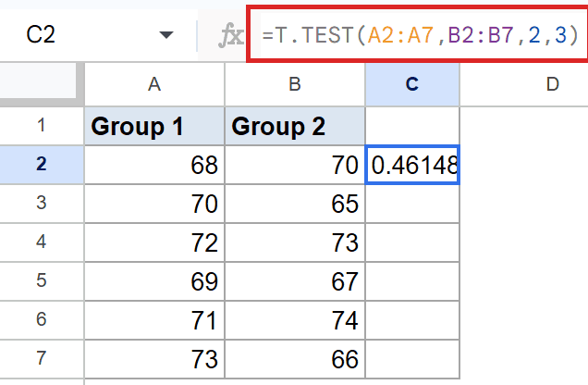
Task: Select empty cell C7
Action: 412,359
